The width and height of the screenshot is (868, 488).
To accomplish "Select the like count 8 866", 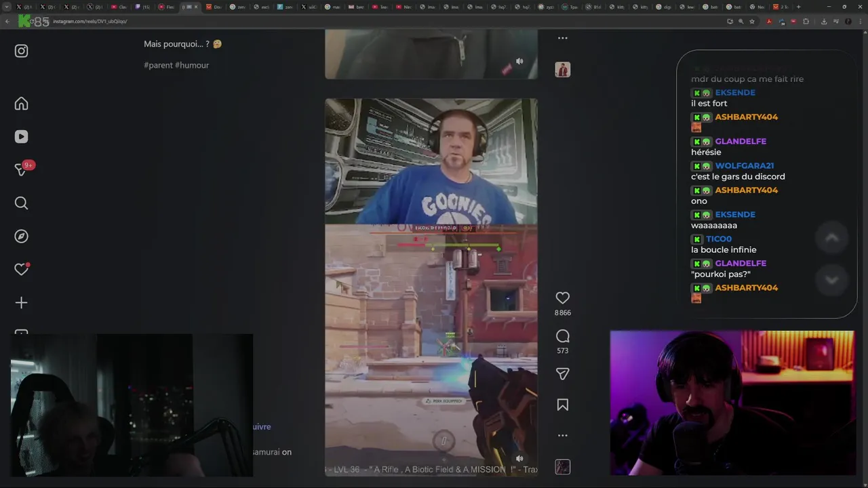I will tap(562, 313).
